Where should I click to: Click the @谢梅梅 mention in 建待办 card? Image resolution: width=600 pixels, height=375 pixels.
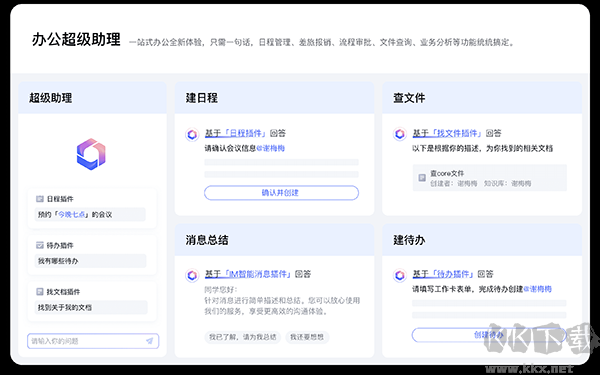537,289
